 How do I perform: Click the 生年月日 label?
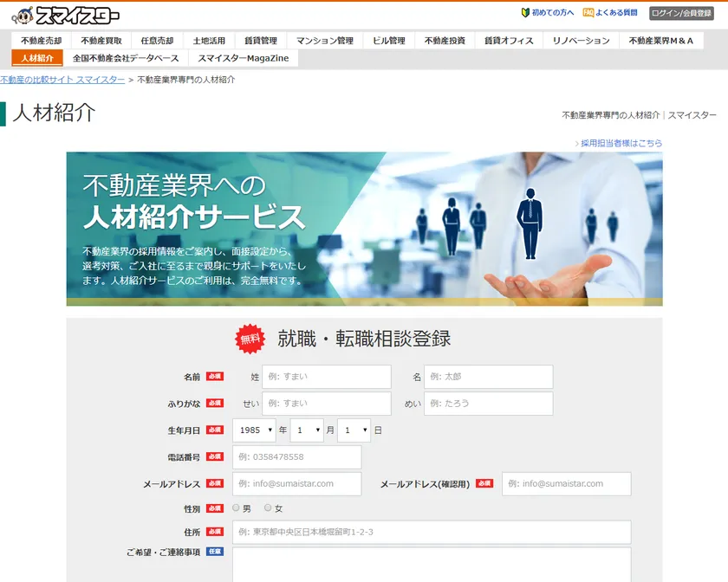pyautogui.click(x=184, y=430)
